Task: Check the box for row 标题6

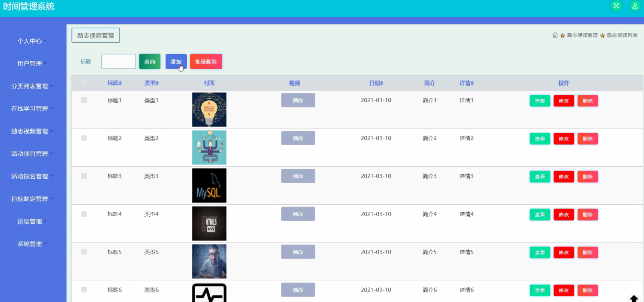Action: 84,290
